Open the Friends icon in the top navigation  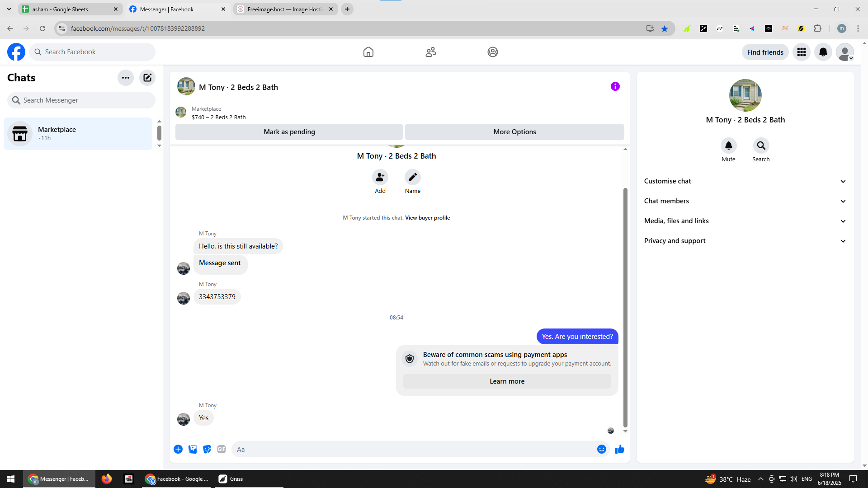click(x=431, y=52)
